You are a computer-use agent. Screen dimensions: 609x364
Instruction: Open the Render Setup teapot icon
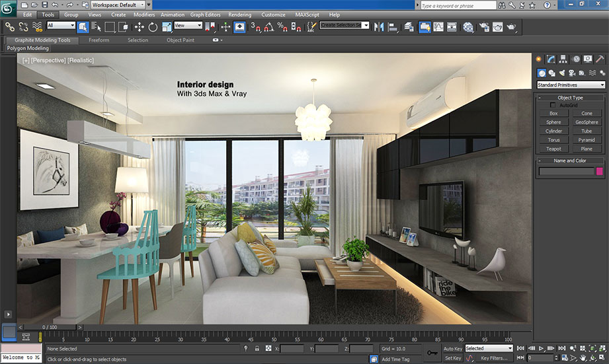point(483,27)
